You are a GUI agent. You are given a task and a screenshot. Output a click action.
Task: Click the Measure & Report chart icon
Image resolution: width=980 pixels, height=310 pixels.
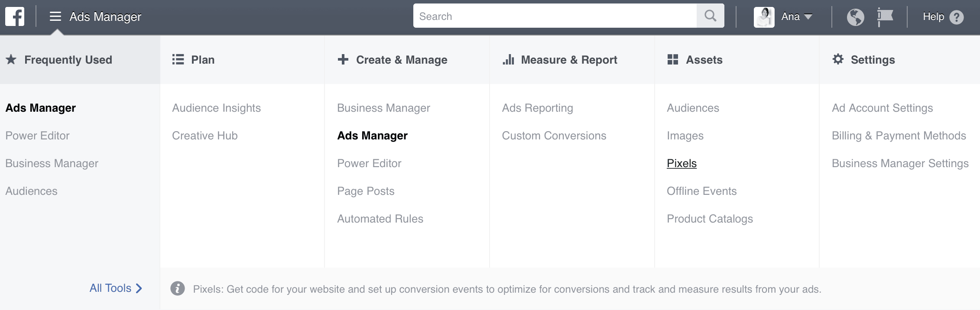pyautogui.click(x=509, y=59)
